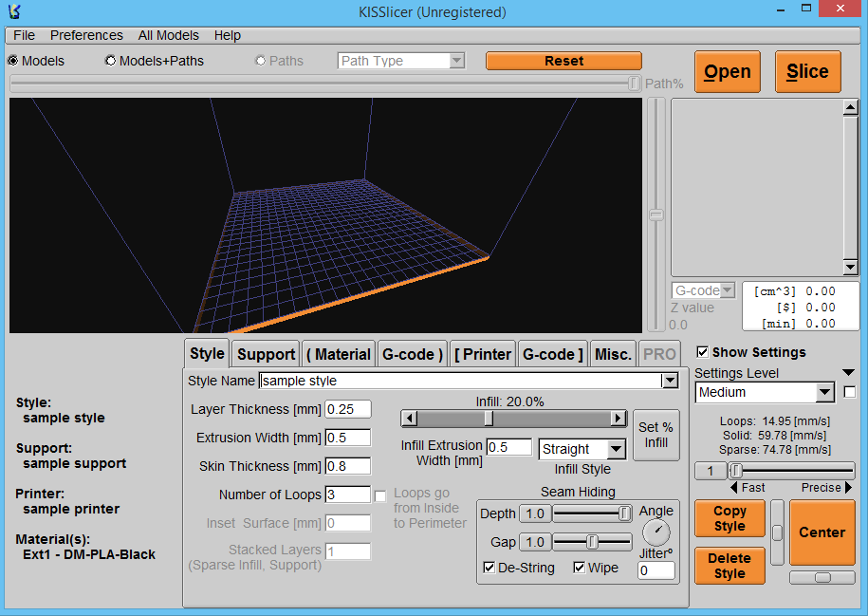The height and width of the screenshot is (616, 868).
Task: Expand the Settings Level Medium dropdown
Action: click(x=823, y=392)
